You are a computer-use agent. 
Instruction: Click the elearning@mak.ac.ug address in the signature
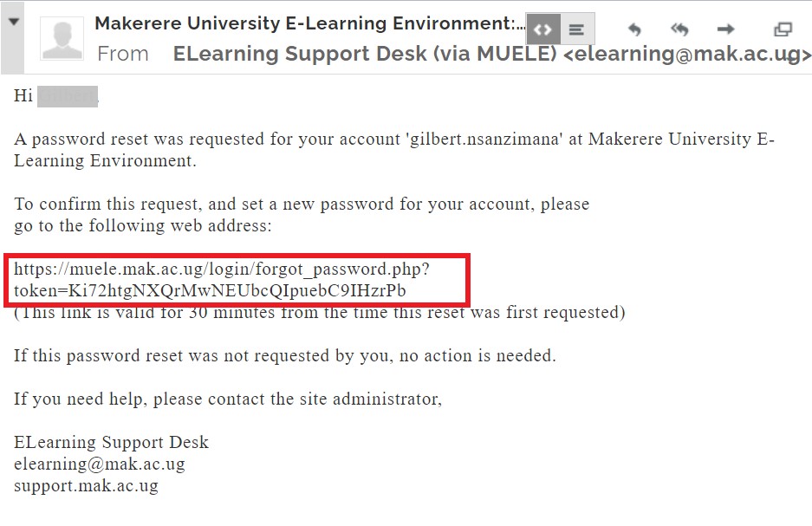100,464
